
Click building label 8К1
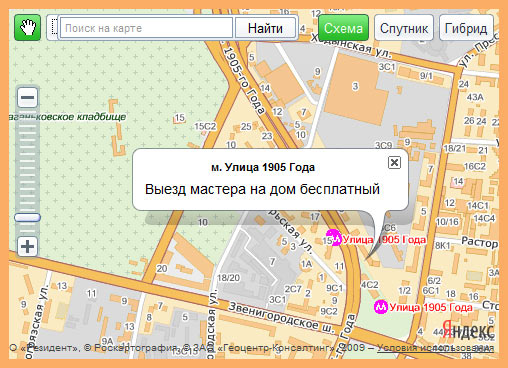443,246
